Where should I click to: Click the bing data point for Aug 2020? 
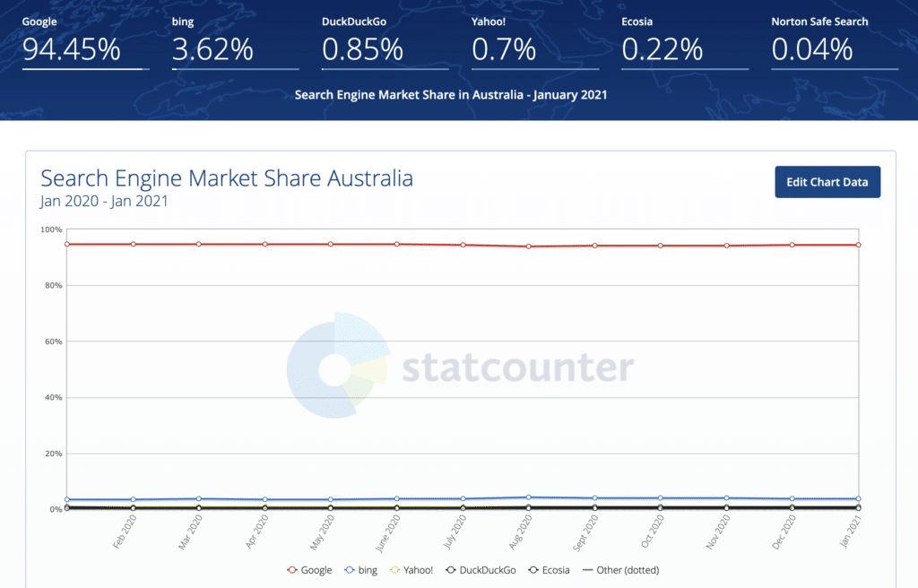[529, 497]
